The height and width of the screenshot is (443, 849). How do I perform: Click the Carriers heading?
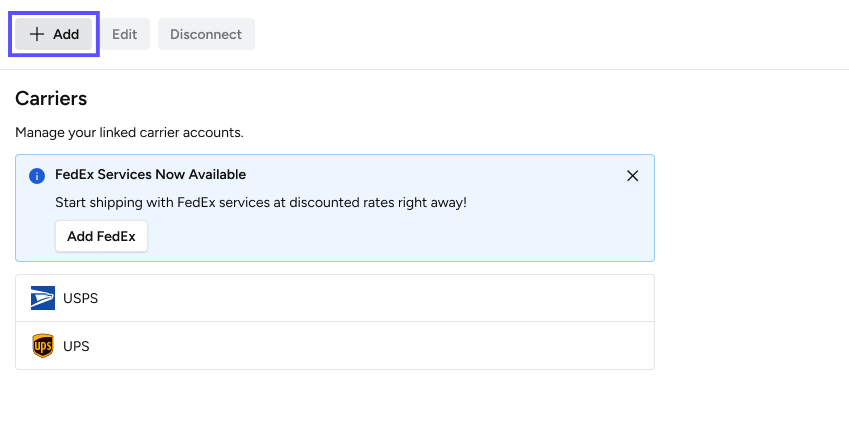click(x=51, y=99)
